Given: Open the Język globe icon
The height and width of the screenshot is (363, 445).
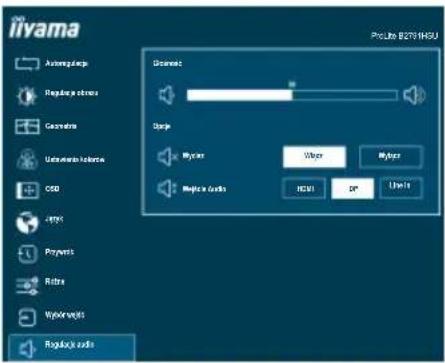Looking at the screenshot, I should coord(27,222).
